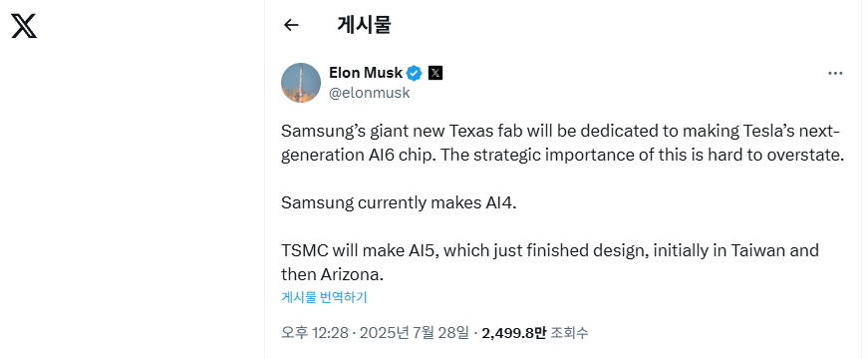Click the 오후 12:28 timestamp
Image resolution: width=868 pixels, height=359 pixels.
(x=315, y=333)
